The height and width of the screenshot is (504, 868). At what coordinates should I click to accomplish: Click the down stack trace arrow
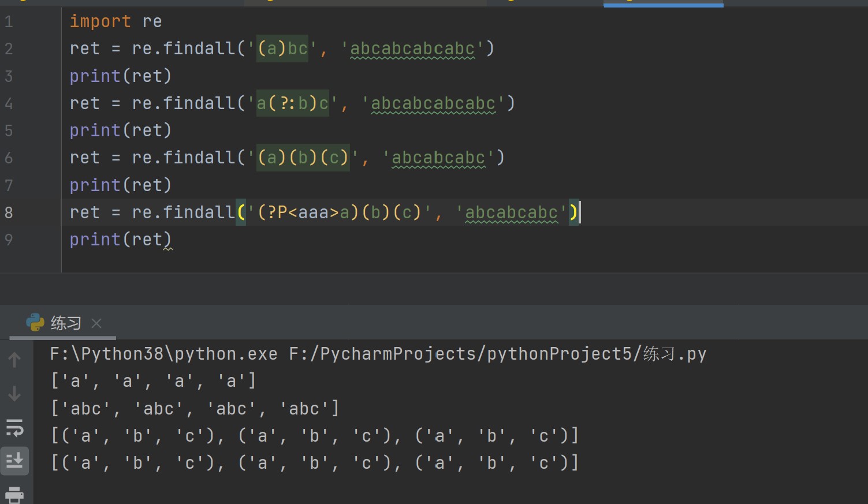14,394
